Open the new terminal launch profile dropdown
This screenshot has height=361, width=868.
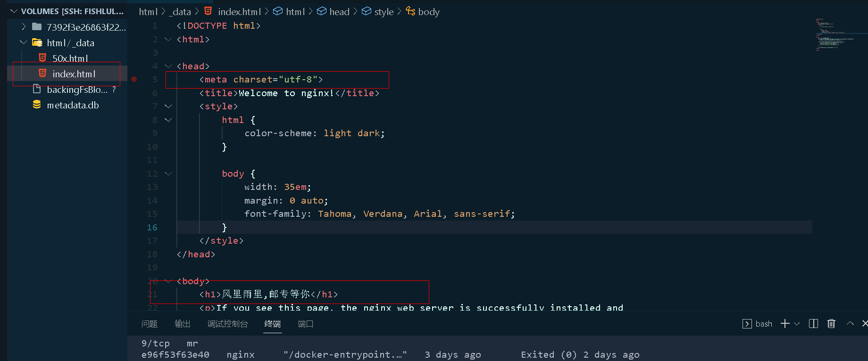pyautogui.click(x=797, y=324)
